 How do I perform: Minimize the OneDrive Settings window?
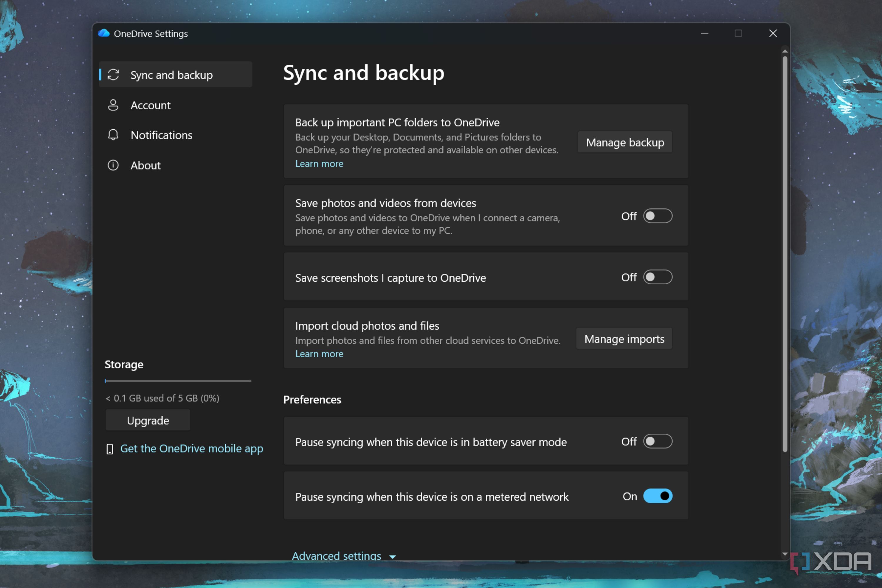(705, 34)
